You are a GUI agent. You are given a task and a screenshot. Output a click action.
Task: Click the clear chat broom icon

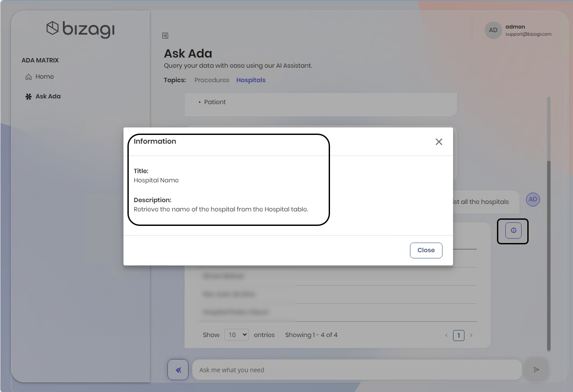(178, 370)
